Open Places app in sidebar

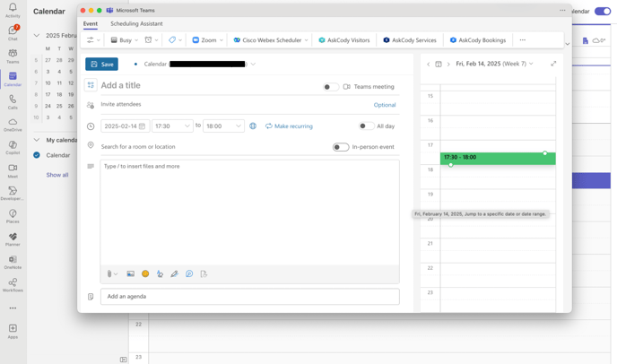tap(13, 216)
